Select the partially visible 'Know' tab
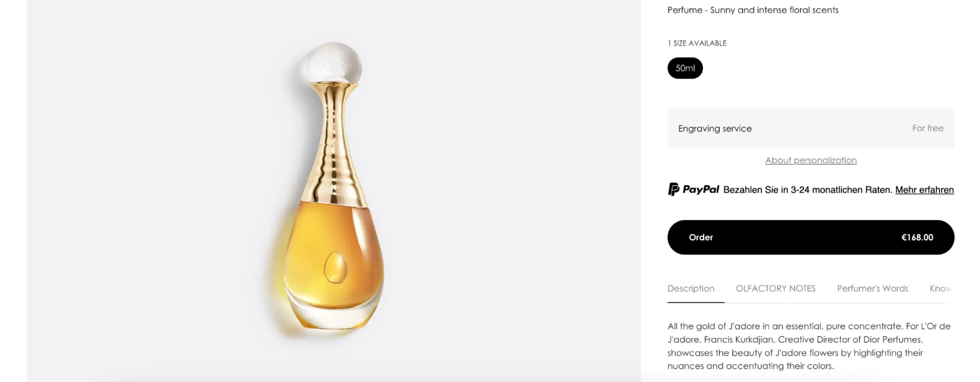This screenshot has height=382, width=980. click(940, 288)
